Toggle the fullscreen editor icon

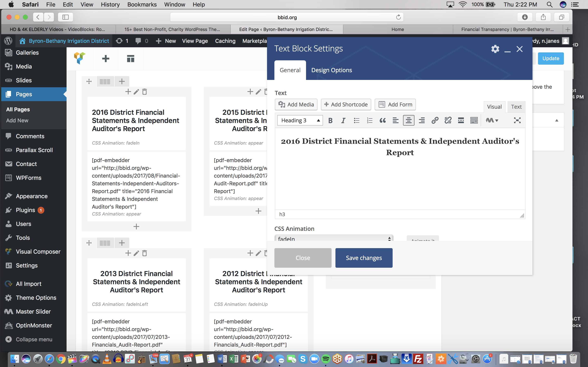click(x=517, y=120)
